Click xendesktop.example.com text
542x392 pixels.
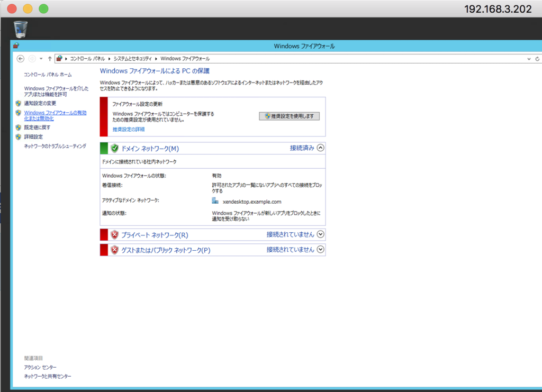point(252,202)
